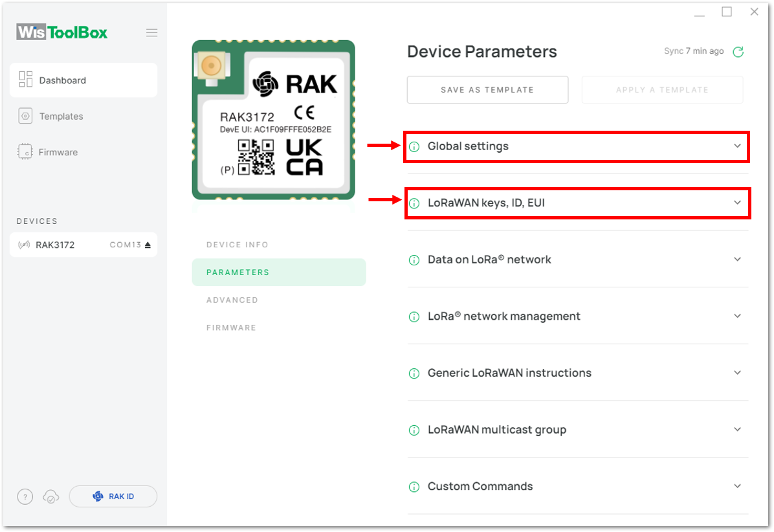Click the RAK ID button
774x532 pixels.
tap(113, 496)
